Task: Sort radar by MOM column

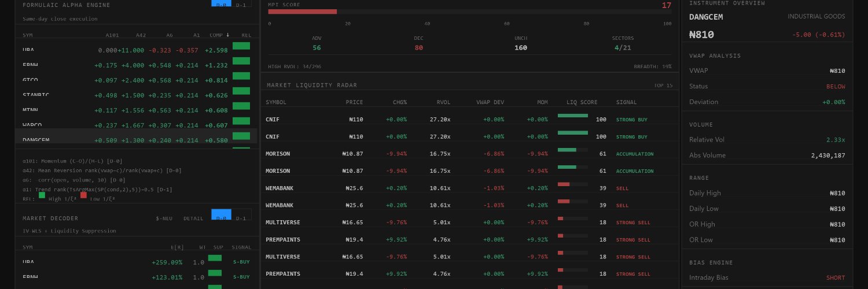Action: pyautogui.click(x=542, y=102)
